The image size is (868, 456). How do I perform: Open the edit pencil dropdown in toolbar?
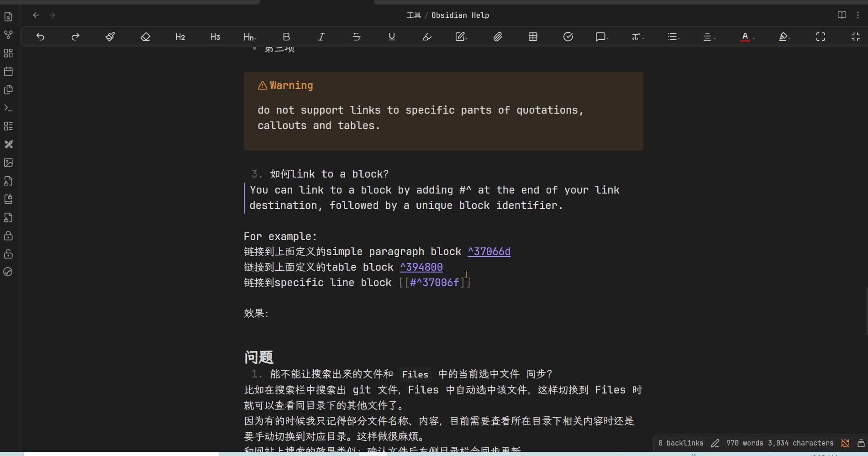462,37
